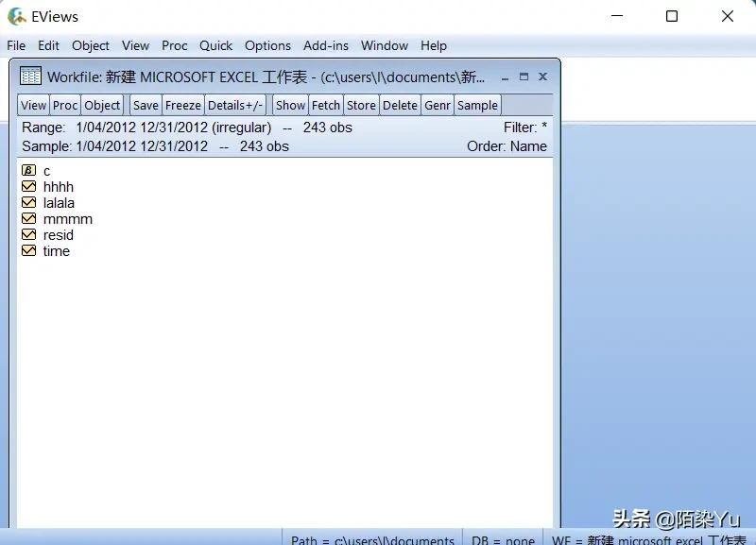Toggle Details+/- view in workfile toolbar

tap(235, 105)
